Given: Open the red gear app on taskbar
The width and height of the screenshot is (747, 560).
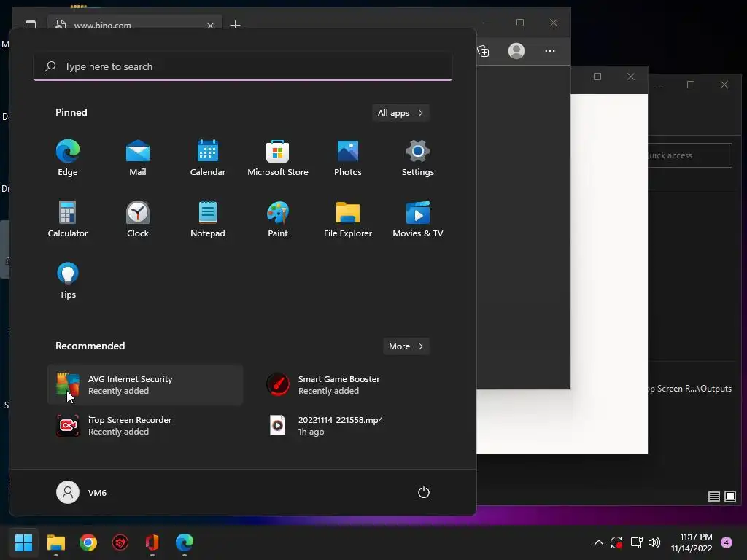Looking at the screenshot, I should pos(120,542).
